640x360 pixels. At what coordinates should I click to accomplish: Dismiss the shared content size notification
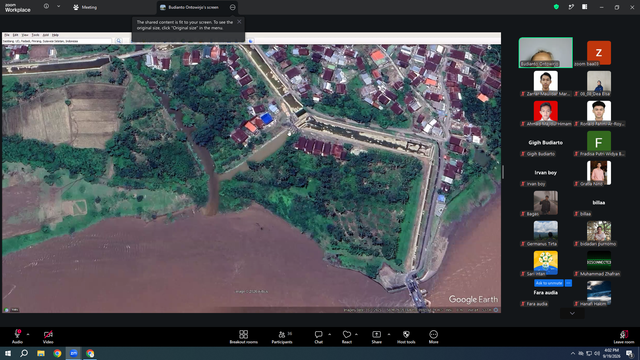[239, 22]
